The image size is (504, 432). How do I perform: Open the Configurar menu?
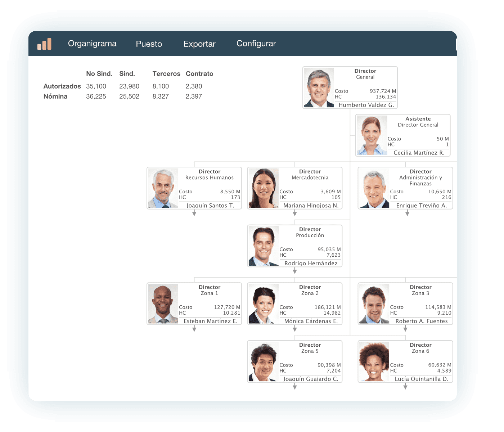pyautogui.click(x=256, y=44)
